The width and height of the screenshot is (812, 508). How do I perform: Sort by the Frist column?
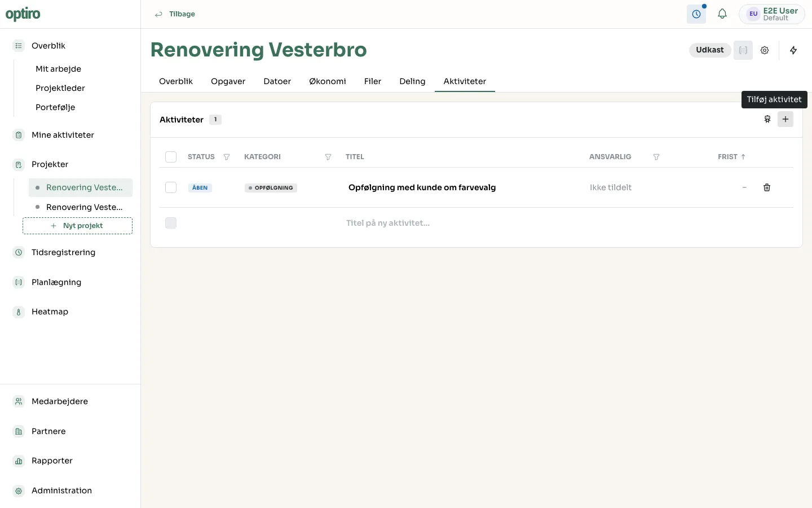[731, 157]
